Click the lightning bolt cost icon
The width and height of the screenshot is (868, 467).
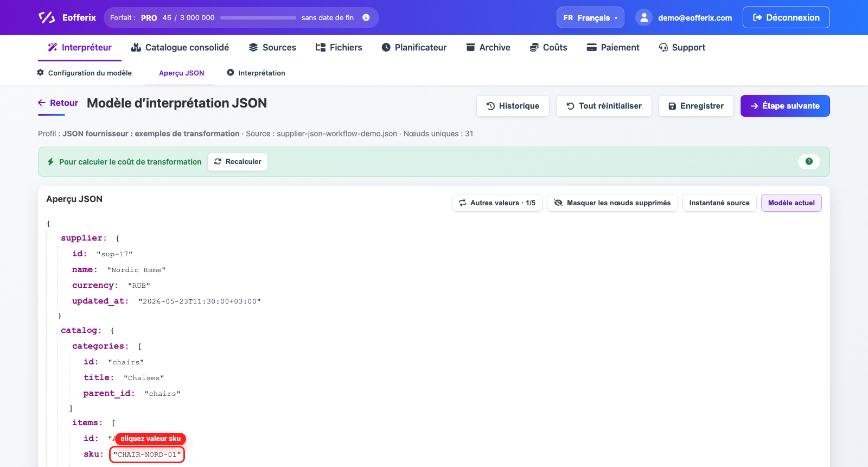pyautogui.click(x=50, y=162)
